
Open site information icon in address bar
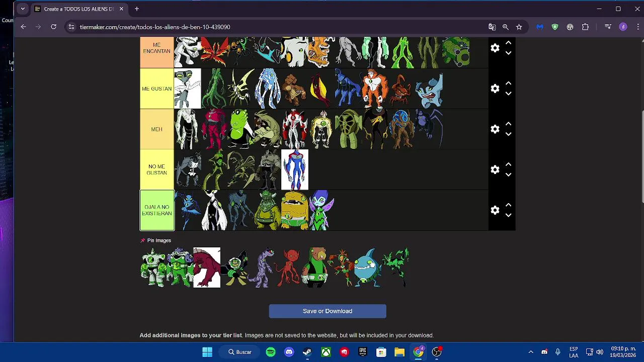[x=71, y=27]
